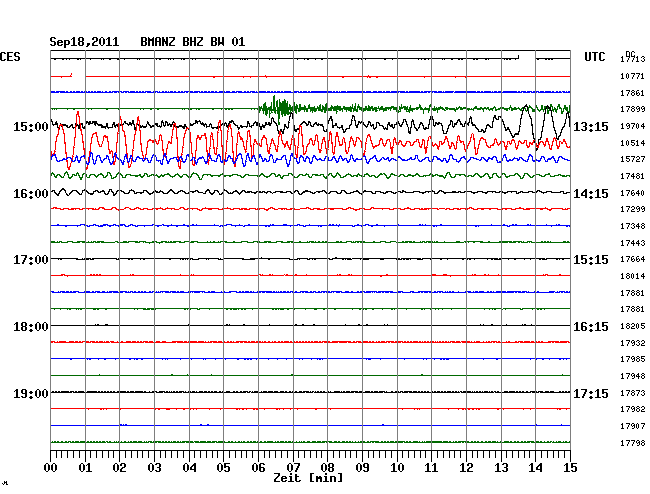Click the DC offset value 17948
This screenshot has height=494, width=650.
point(633,377)
